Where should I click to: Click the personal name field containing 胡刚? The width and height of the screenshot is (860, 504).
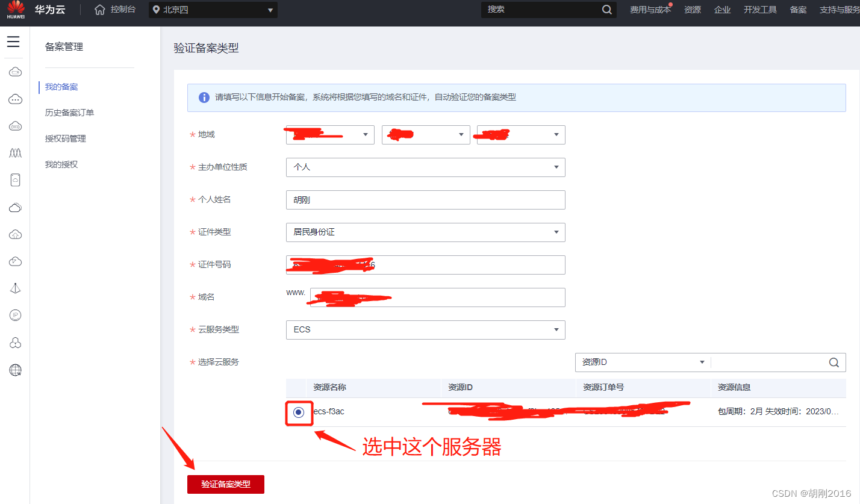pyautogui.click(x=426, y=200)
